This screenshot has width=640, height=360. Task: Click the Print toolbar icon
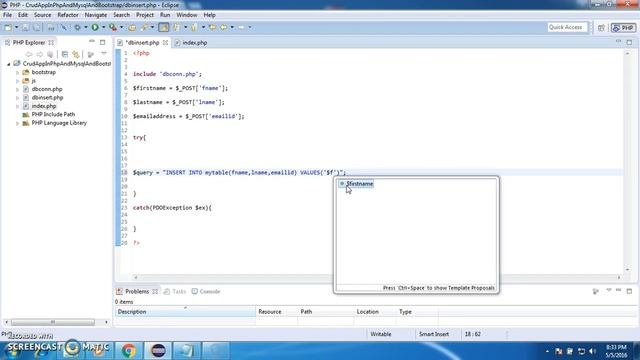[51, 27]
